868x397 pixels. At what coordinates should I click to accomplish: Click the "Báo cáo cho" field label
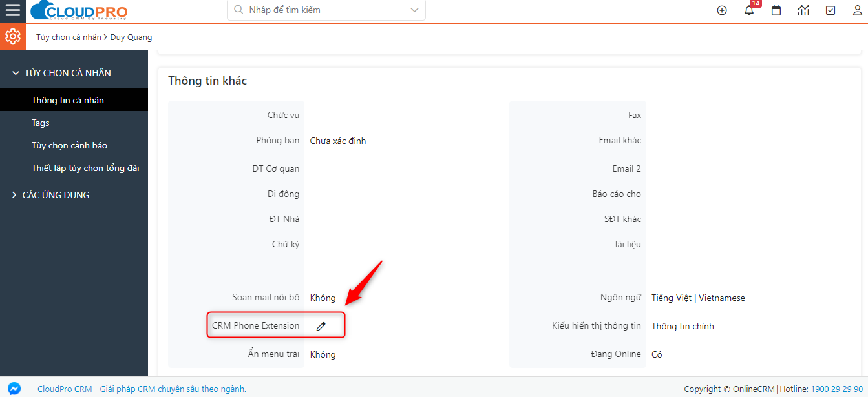(x=617, y=194)
